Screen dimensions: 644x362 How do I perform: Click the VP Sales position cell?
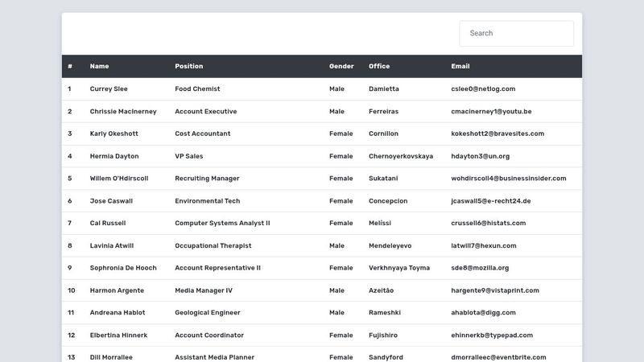point(189,156)
